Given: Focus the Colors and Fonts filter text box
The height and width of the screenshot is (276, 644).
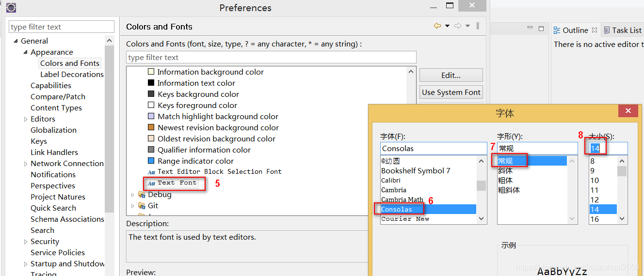Looking at the screenshot, I should click(271, 57).
